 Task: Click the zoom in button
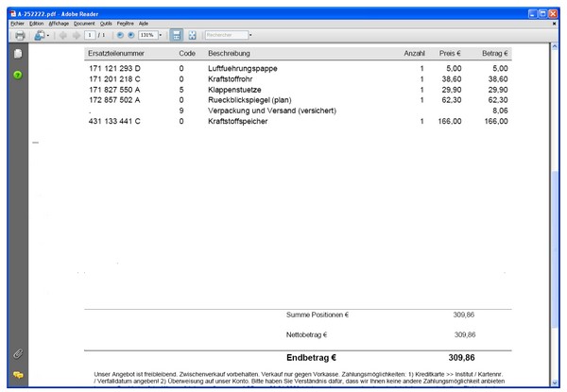(x=130, y=35)
